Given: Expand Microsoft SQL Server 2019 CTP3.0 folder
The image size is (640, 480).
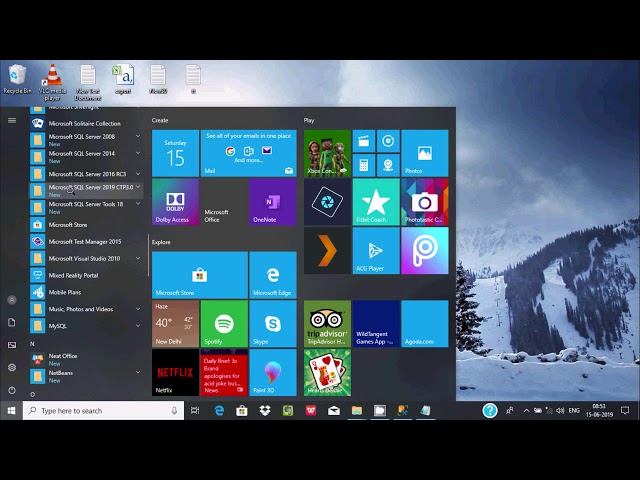Looking at the screenshot, I should point(87,191).
